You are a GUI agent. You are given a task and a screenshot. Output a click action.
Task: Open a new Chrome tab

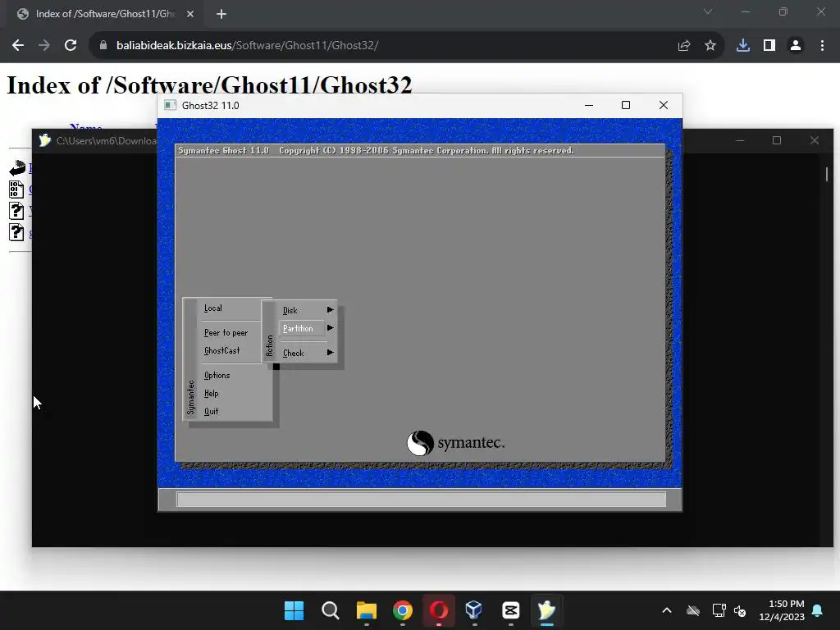[x=221, y=14]
